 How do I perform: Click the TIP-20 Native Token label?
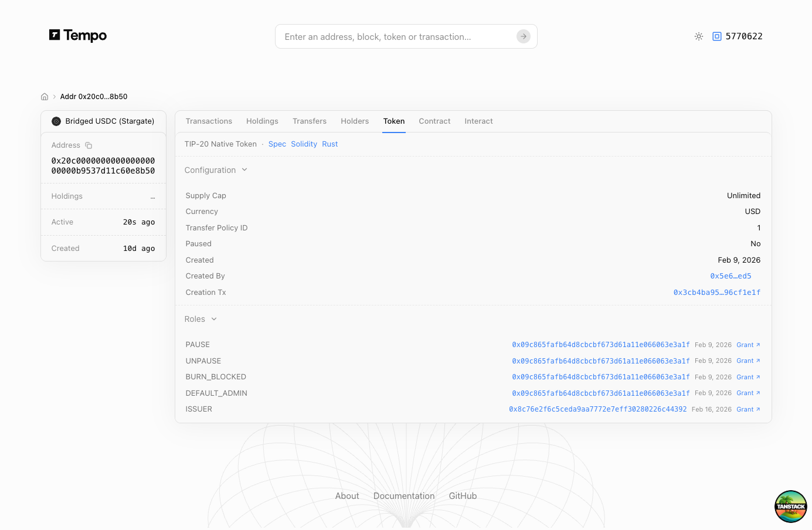(x=220, y=144)
